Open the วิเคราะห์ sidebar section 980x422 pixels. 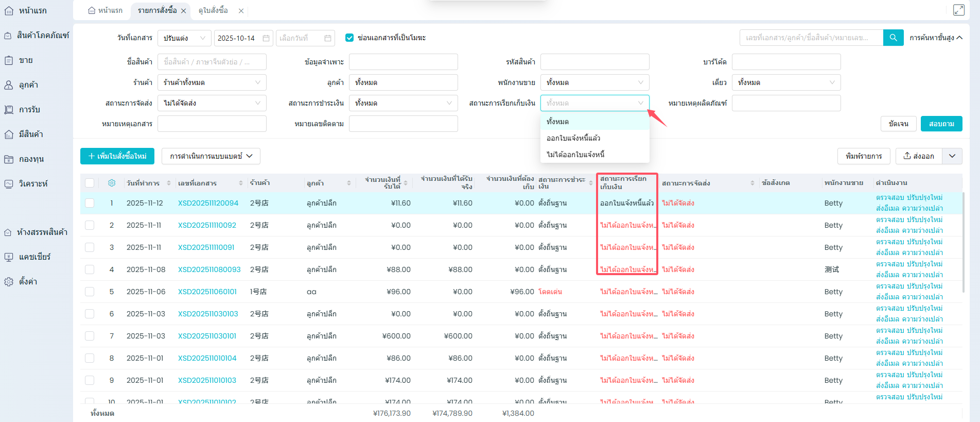33,184
